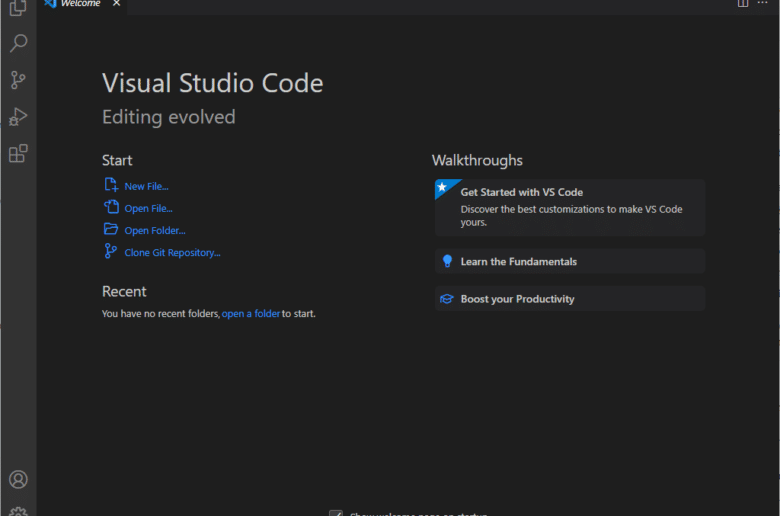Image resolution: width=780 pixels, height=516 pixels.
Task: Open the Source Control view
Action: tap(18, 80)
